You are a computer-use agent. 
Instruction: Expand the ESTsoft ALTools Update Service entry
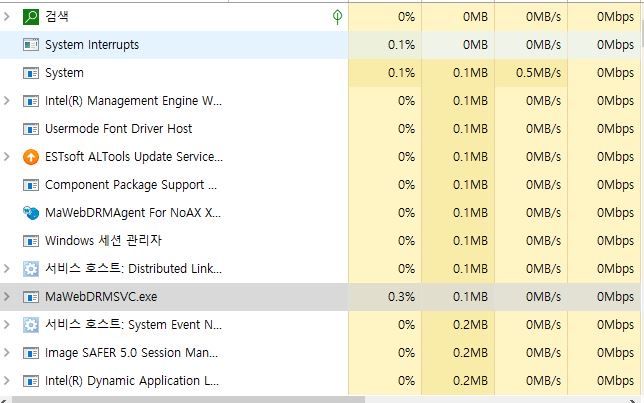click(x=8, y=157)
